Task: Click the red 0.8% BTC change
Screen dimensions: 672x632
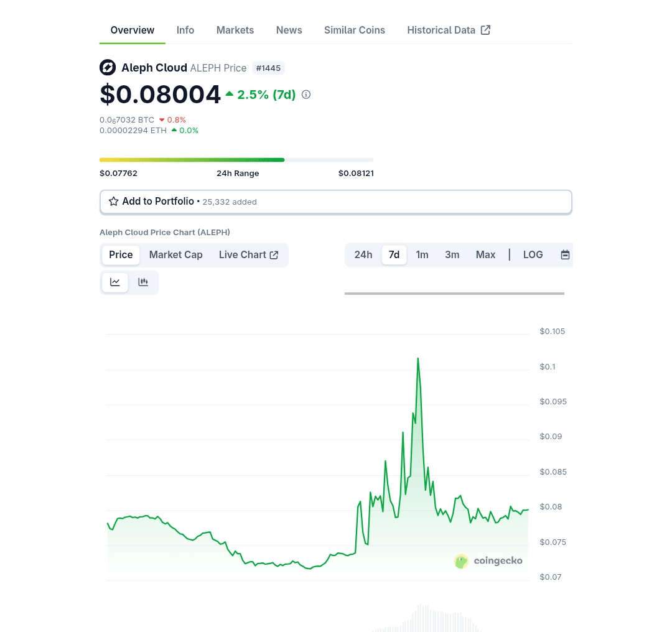Action: pos(173,120)
